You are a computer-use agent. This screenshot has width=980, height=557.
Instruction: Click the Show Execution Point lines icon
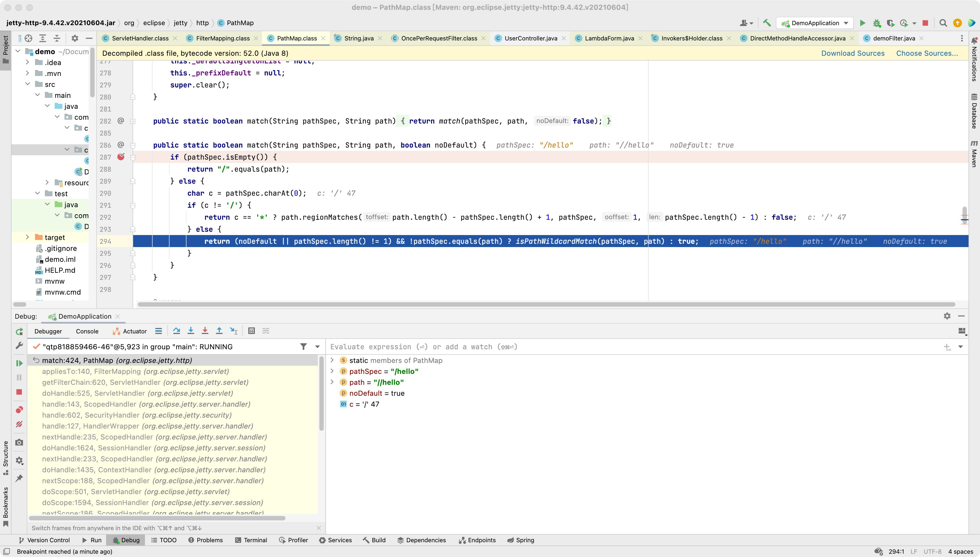coord(158,331)
